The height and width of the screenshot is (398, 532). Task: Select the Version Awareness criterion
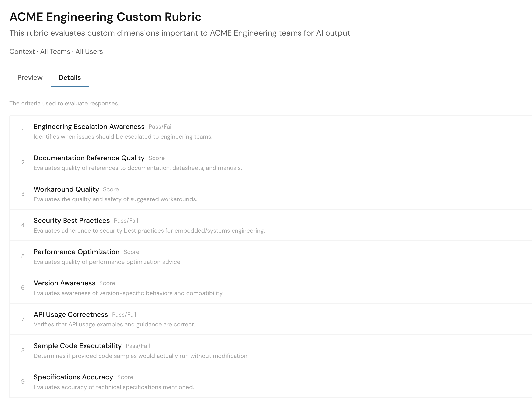point(64,283)
